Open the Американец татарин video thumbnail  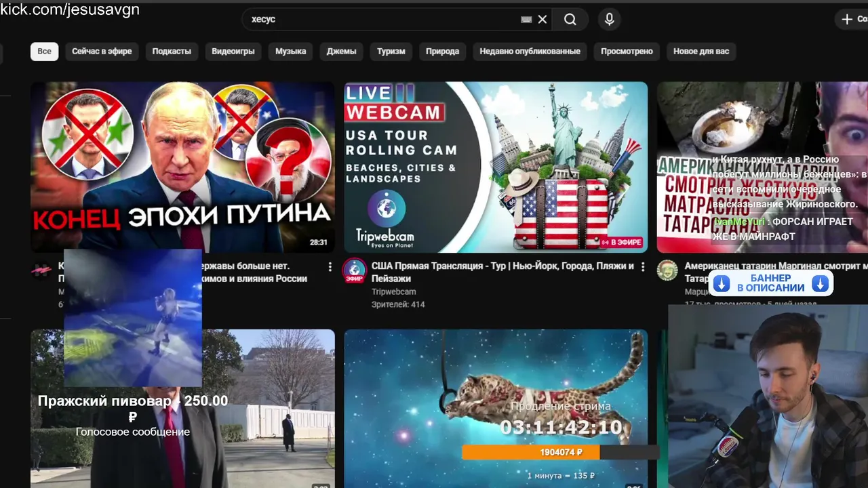[x=762, y=167]
